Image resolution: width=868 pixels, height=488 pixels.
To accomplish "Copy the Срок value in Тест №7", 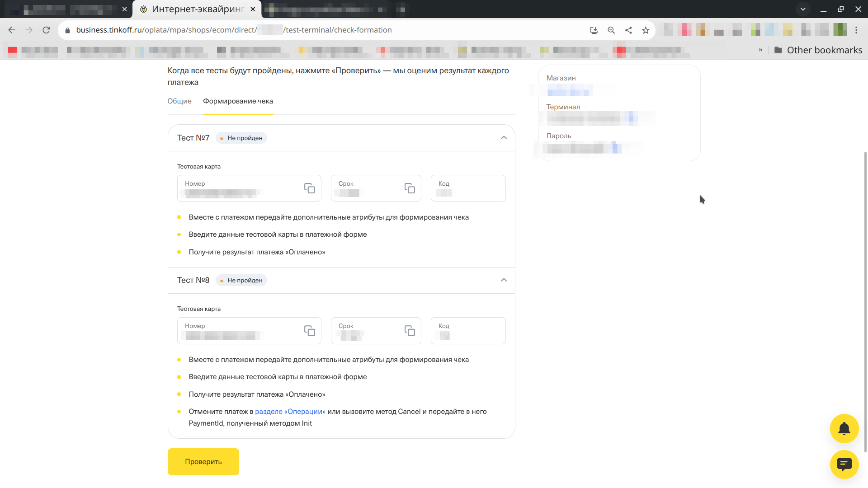I will 410,188.
